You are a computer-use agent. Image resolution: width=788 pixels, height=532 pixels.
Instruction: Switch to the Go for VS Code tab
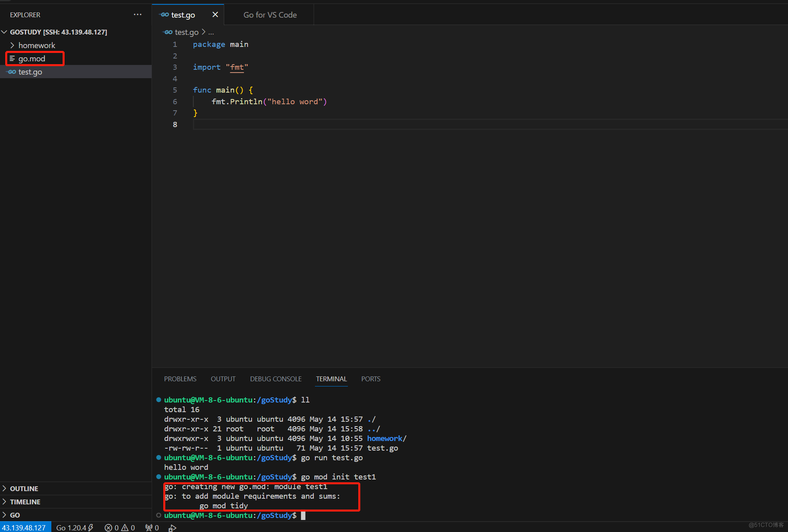click(270, 15)
